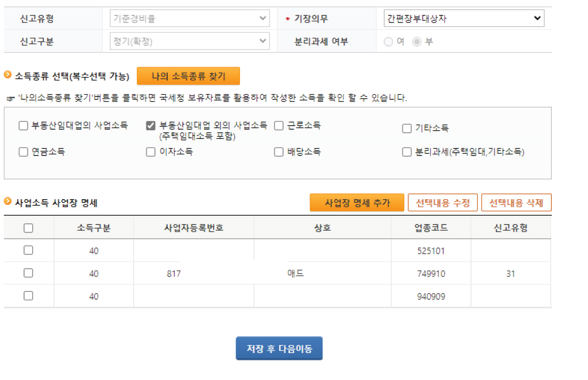Click 나의 소득종류 찾기 button
This screenshot has width=588, height=380.
pos(188,76)
